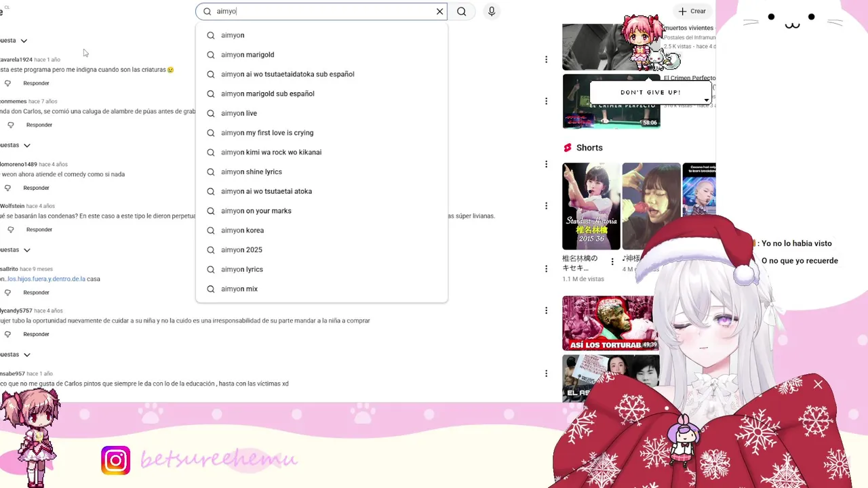Dislike the lycandy5757 comment
Screen dimensions: 868x488
coord(7,334)
